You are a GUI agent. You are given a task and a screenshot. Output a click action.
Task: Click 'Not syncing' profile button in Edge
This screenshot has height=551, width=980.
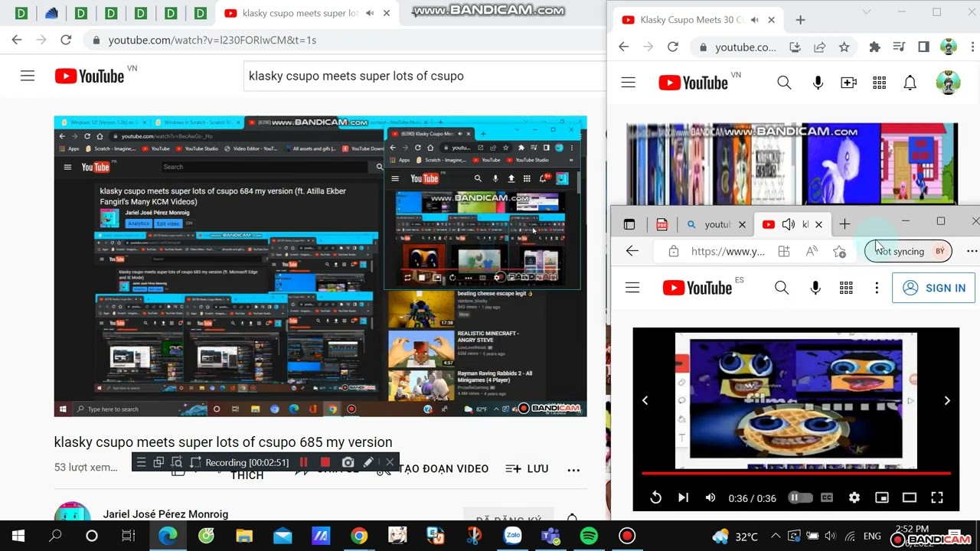pyautogui.click(x=908, y=251)
